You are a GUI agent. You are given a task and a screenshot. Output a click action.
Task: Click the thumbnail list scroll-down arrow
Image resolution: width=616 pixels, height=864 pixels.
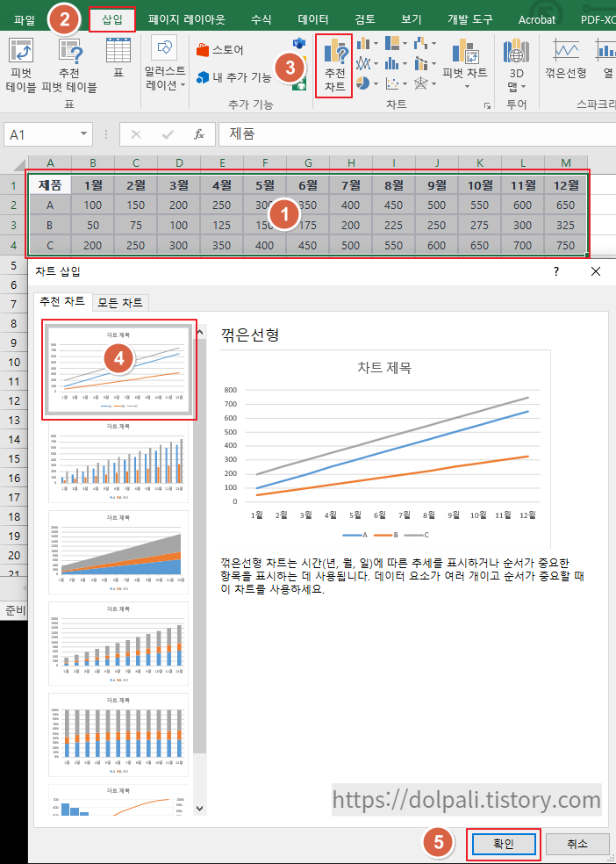point(200,809)
